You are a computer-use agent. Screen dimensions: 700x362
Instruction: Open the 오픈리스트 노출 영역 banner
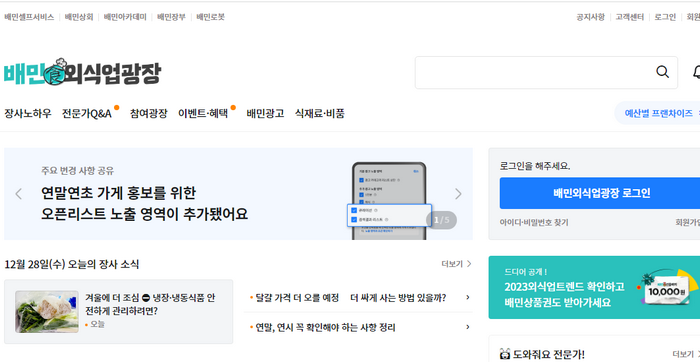point(238,194)
